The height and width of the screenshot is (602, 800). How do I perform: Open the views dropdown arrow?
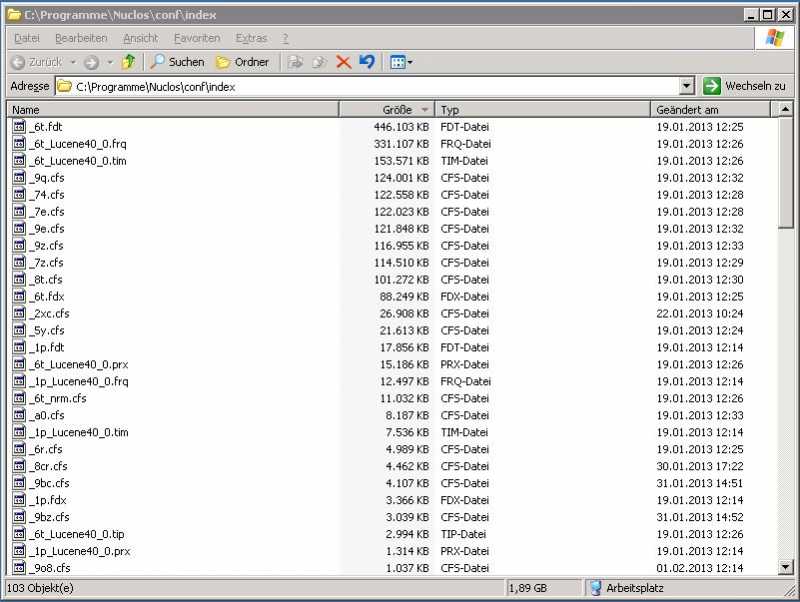pos(410,63)
